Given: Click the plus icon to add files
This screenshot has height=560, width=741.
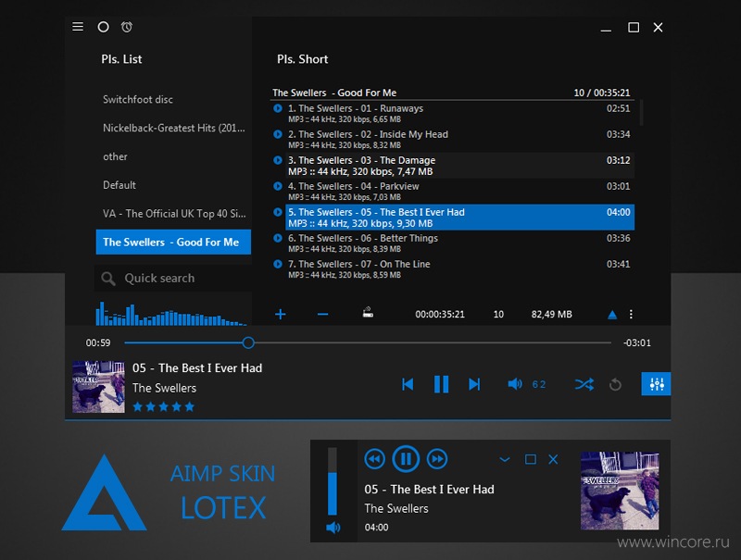Looking at the screenshot, I should (281, 314).
